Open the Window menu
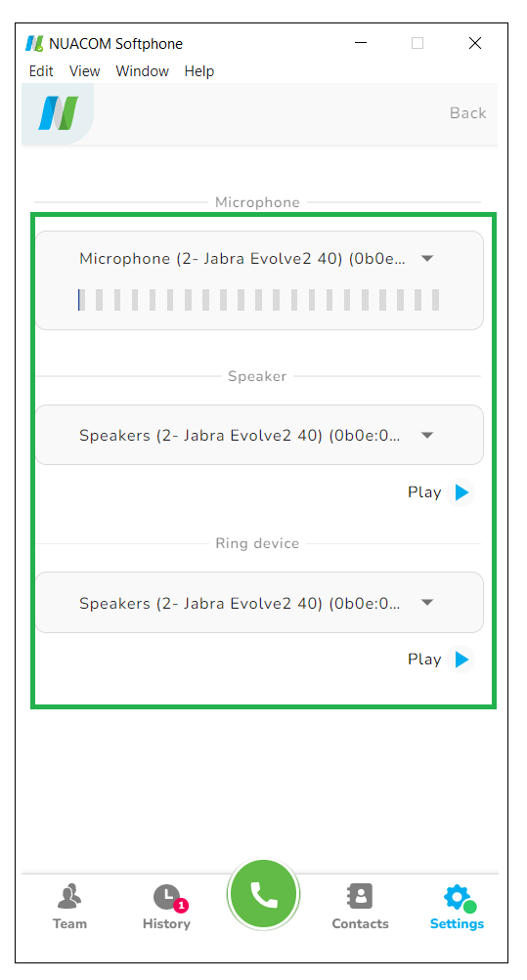Image resolution: width=527 pixels, height=980 pixels. click(x=142, y=71)
